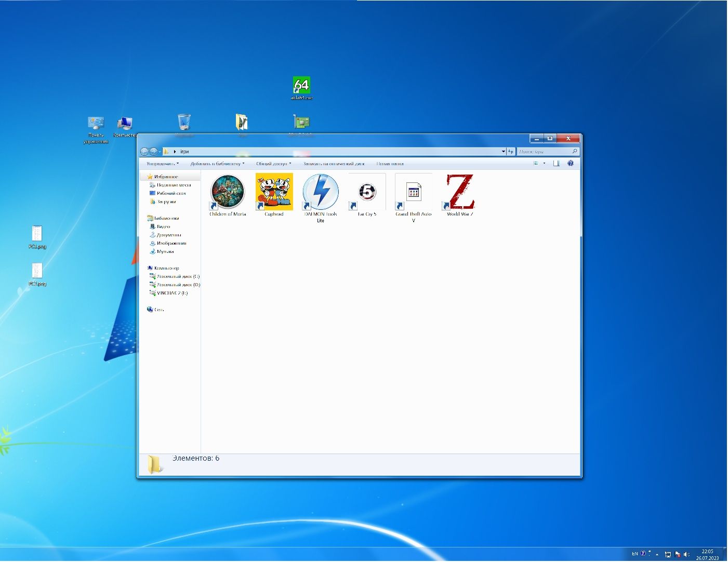Screen dimensions: 728x562
Task: Open Explorer help via question mark icon
Action: (571, 163)
